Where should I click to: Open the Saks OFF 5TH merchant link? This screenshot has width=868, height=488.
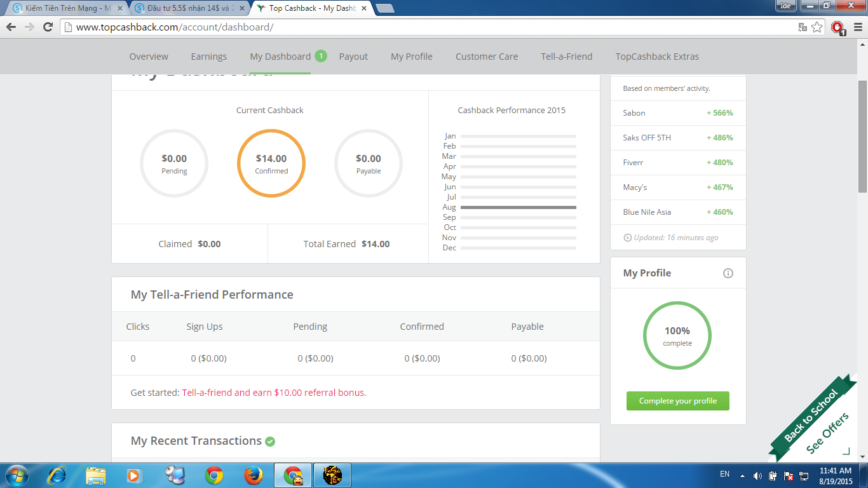(x=647, y=138)
